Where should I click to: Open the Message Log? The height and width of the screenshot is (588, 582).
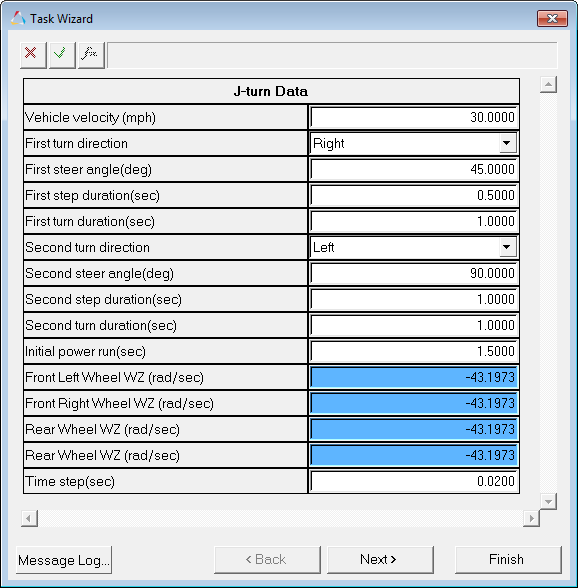click(x=64, y=560)
